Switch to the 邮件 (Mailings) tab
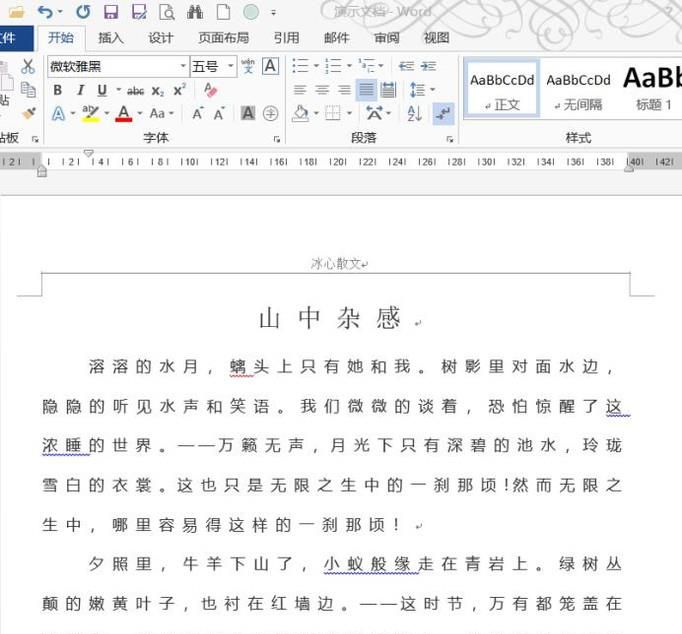Image resolution: width=682 pixels, height=634 pixels. (337, 38)
